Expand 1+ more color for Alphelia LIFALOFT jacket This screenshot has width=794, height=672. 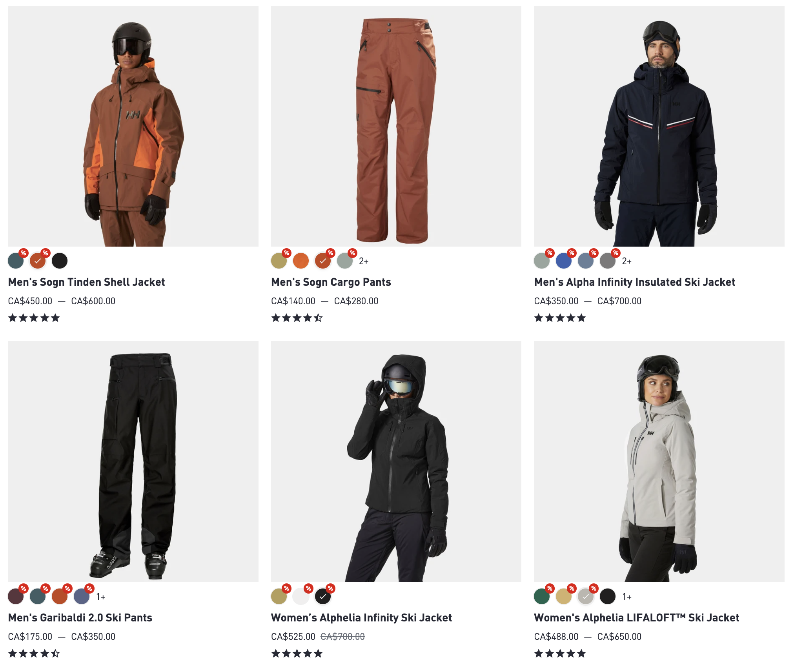[x=627, y=597]
